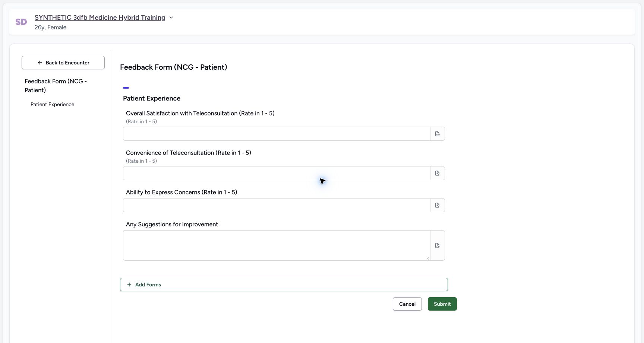Click the SD patient avatar
Image resolution: width=644 pixels, height=343 pixels.
(x=21, y=22)
